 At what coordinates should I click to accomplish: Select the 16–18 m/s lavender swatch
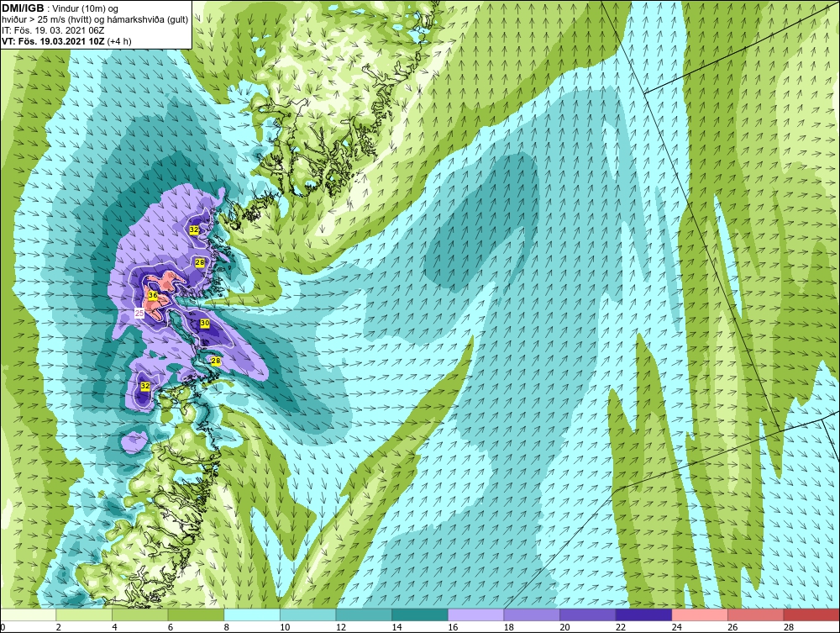[475, 615]
